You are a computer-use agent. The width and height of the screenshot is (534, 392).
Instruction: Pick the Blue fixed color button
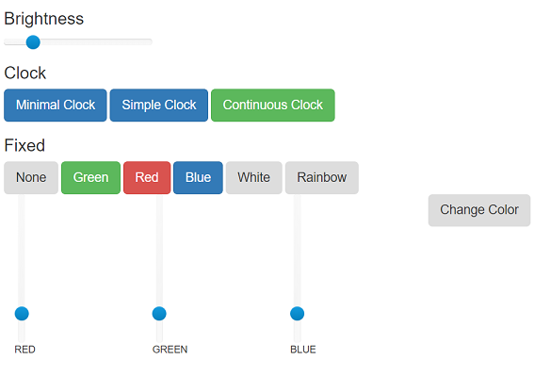[198, 177]
